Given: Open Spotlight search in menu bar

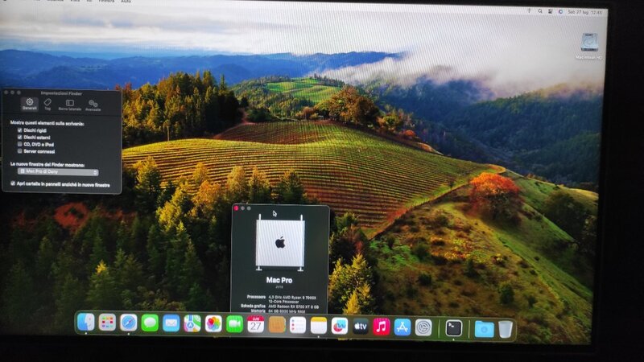Looking at the screenshot, I should pos(540,11).
